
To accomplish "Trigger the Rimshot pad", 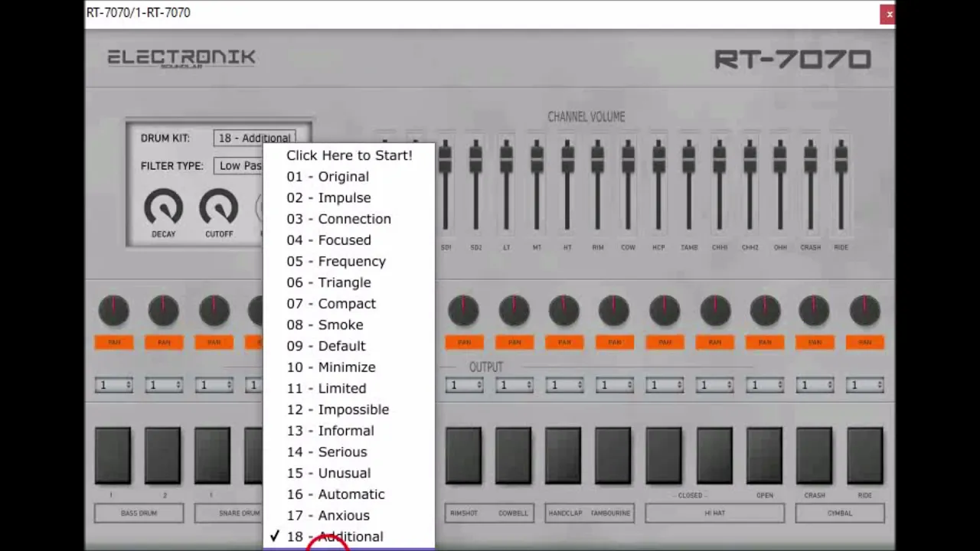I will [463, 456].
